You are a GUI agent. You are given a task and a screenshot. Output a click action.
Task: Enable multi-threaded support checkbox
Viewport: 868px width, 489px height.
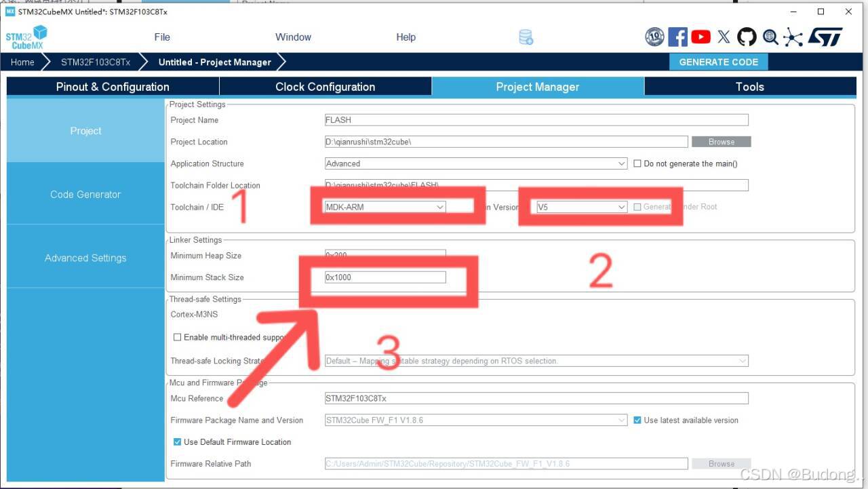pyautogui.click(x=178, y=337)
